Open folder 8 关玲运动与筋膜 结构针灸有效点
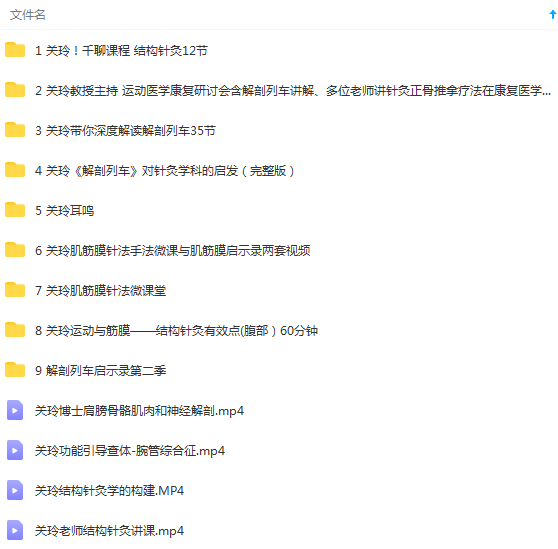The image size is (558, 549). (x=177, y=331)
